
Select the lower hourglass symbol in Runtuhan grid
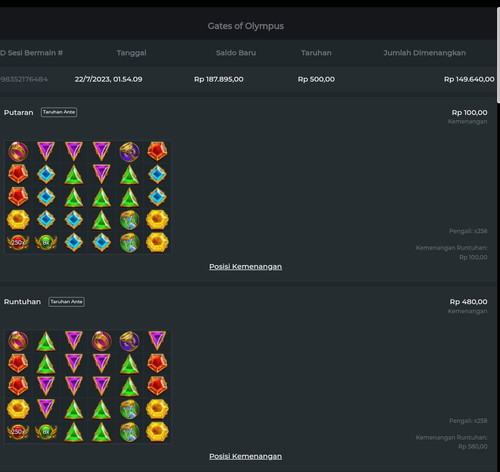[129, 432]
